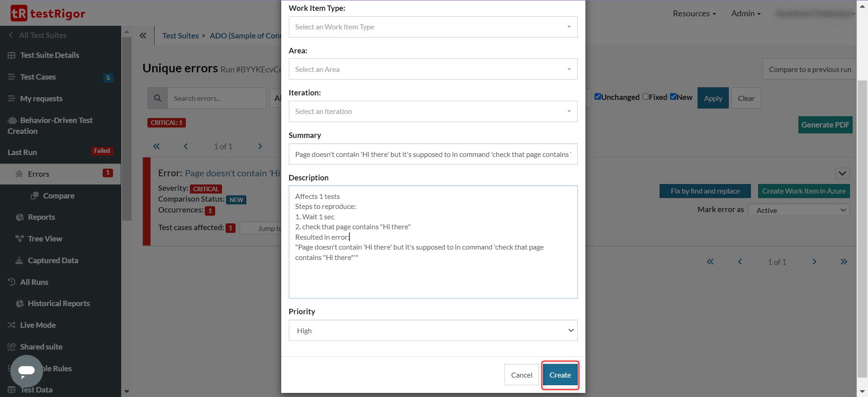The width and height of the screenshot is (868, 397).
Task: Click the search magnifier icon
Action: tap(157, 98)
